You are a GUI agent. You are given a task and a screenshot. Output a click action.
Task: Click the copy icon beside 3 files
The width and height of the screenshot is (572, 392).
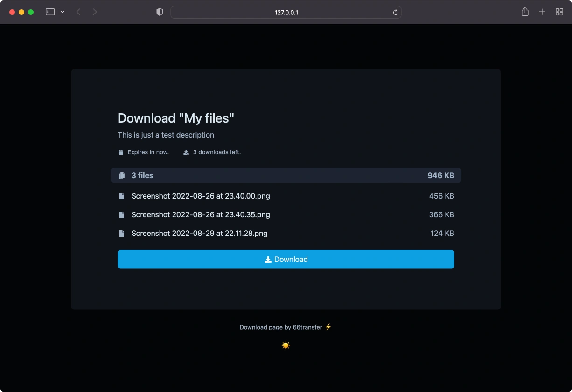[121, 176]
